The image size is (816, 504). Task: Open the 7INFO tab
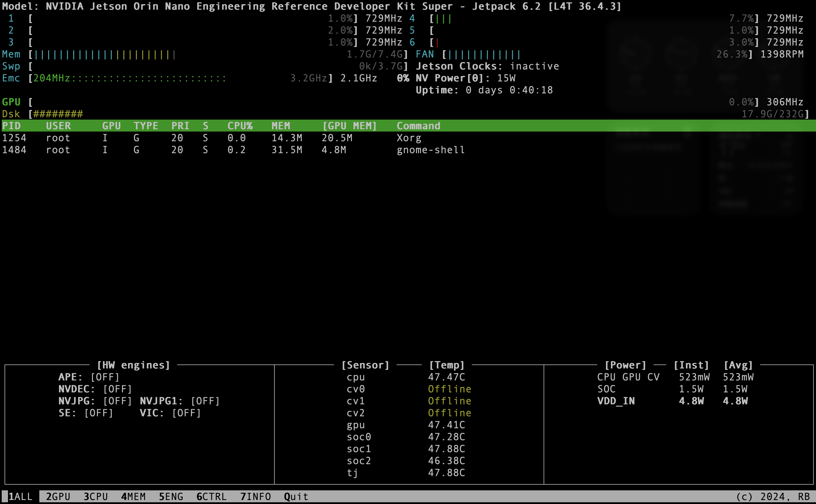point(256,497)
